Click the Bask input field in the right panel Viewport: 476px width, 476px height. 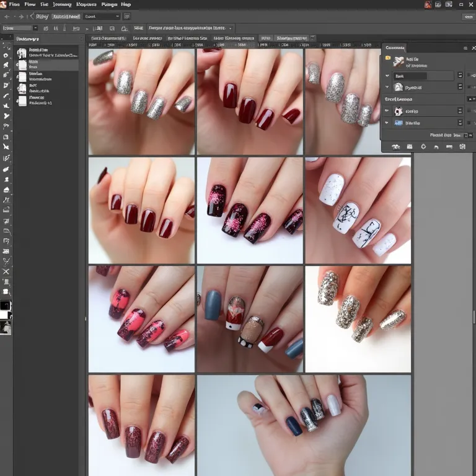(424, 76)
